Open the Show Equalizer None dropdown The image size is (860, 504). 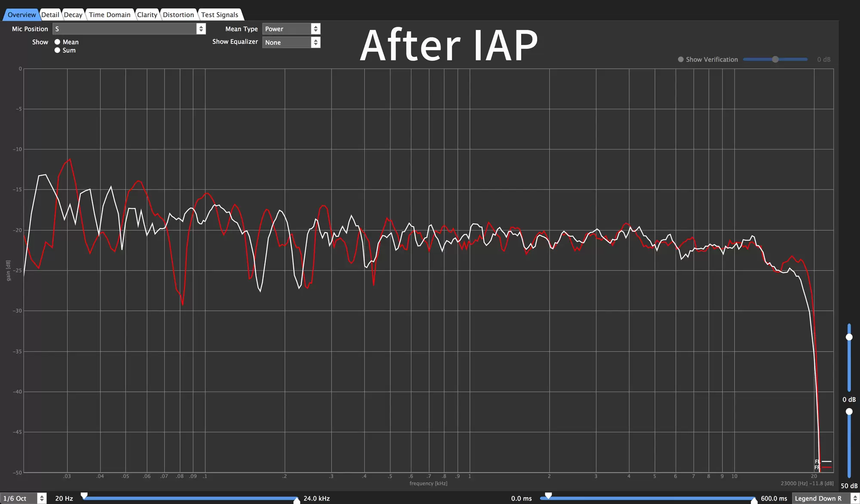click(x=286, y=42)
